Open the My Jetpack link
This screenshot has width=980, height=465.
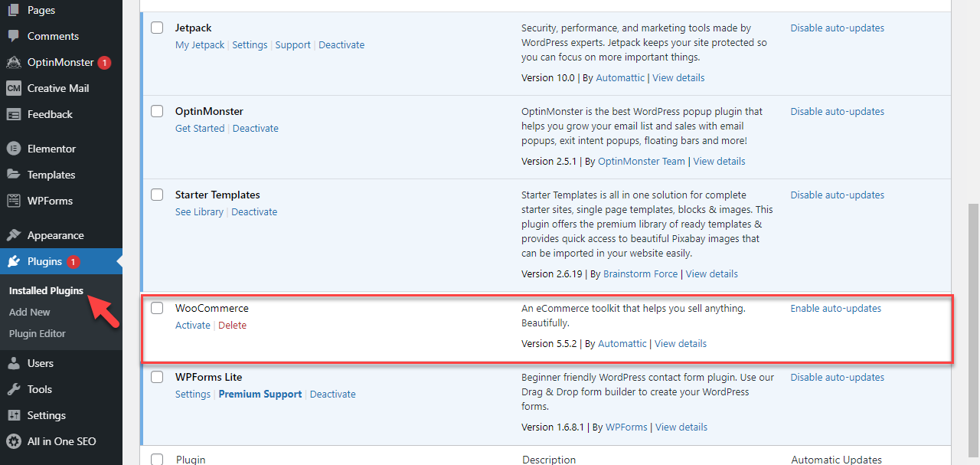click(200, 44)
